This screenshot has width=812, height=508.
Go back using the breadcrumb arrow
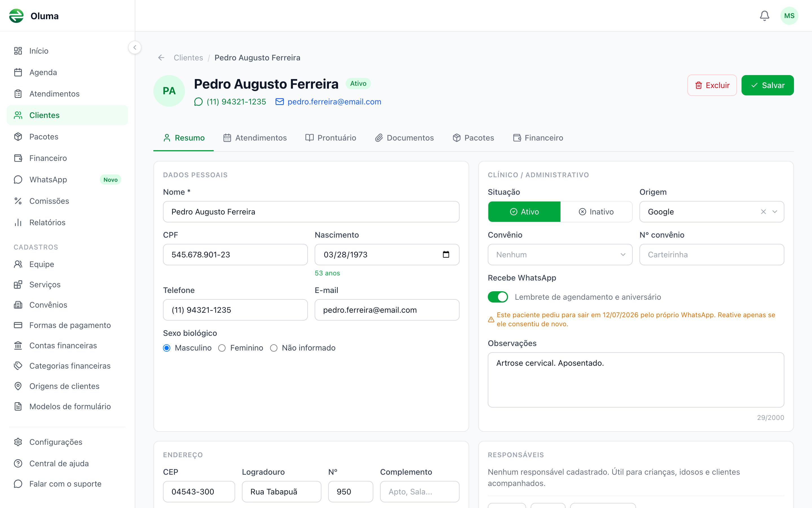point(161,58)
